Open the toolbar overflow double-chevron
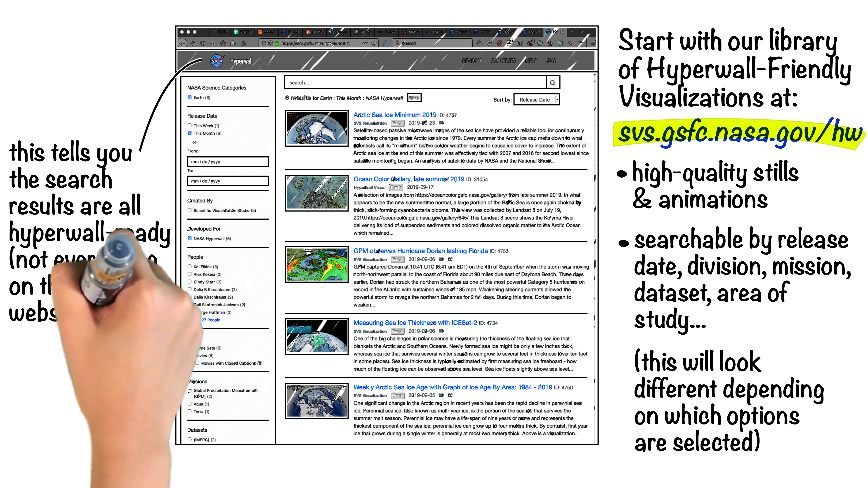The image size is (868, 488). [x=580, y=43]
